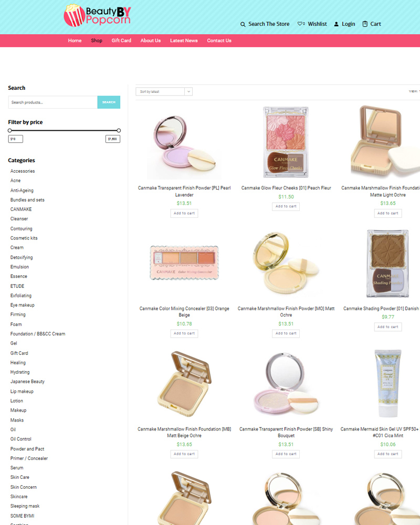The height and width of the screenshot is (525, 420).
Task: Click the Login person icon
Action: pyautogui.click(x=337, y=24)
